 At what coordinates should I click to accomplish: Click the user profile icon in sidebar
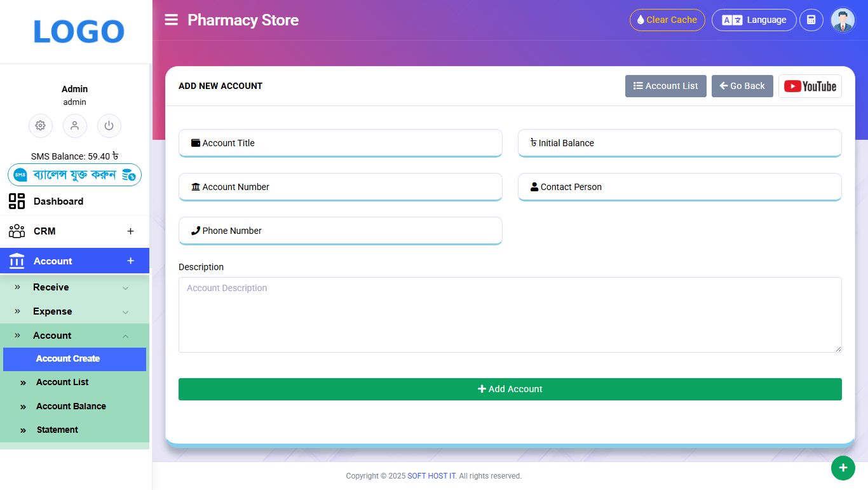pos(75,126)
